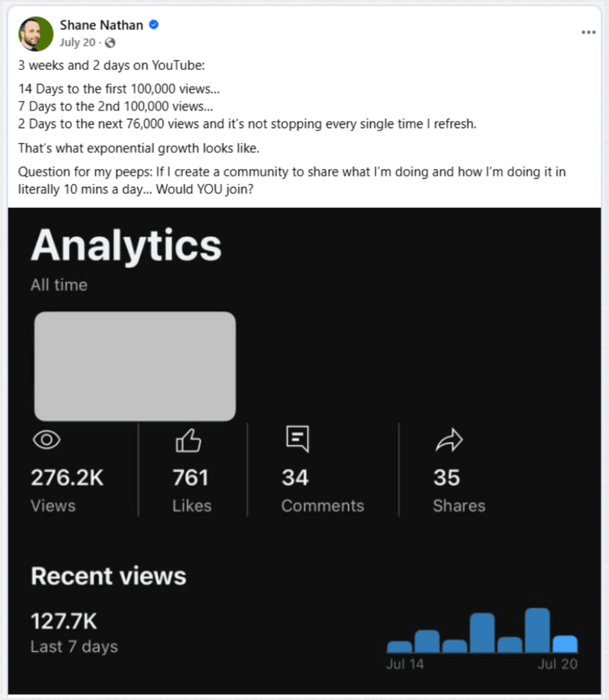The height and width of the screenshot is (700, 609).
Task: Select the 34 Comments stat
Action: click(x=295, y=478)
